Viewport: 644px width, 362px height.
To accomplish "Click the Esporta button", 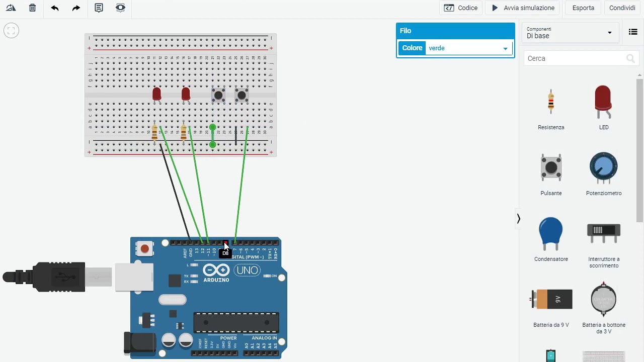I will (x=583, y=8).
